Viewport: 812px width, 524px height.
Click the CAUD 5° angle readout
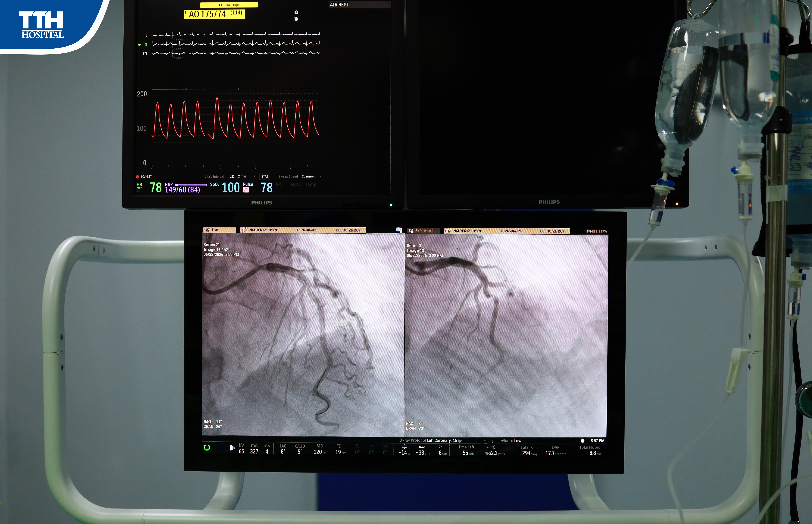[300, 449]
